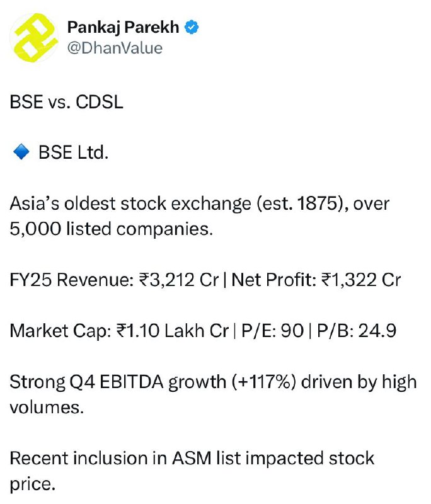The image size is (431, 504).
Task: Select the 'BSE vs. CDSL' heading text
Action: [67, 102]
